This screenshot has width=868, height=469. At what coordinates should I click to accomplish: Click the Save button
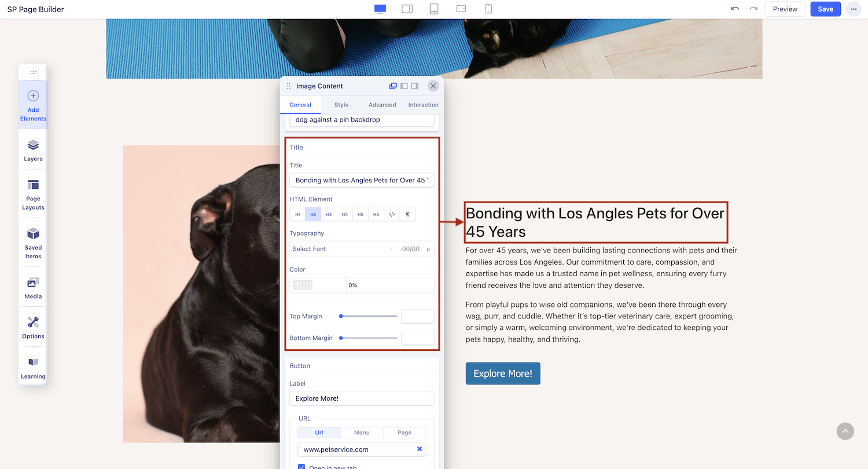pos(825,9)
